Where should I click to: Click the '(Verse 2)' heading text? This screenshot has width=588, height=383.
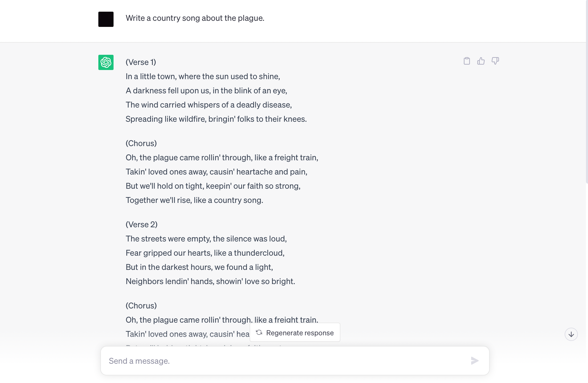click(142, 224)
